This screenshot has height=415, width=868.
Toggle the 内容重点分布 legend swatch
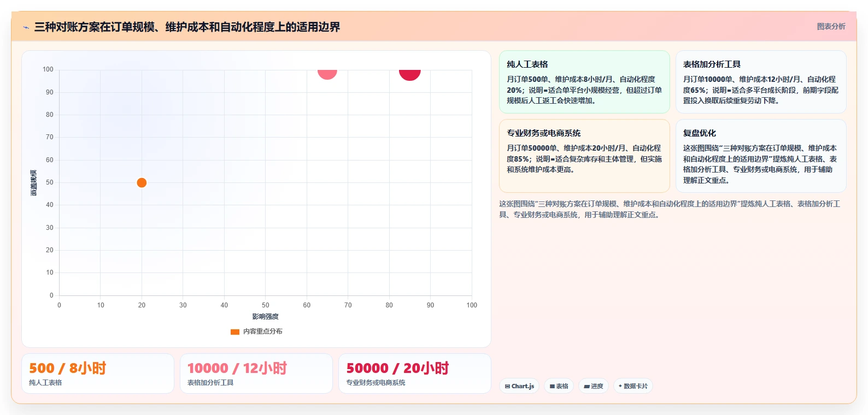pyautogui.click(x=235, y=331)
